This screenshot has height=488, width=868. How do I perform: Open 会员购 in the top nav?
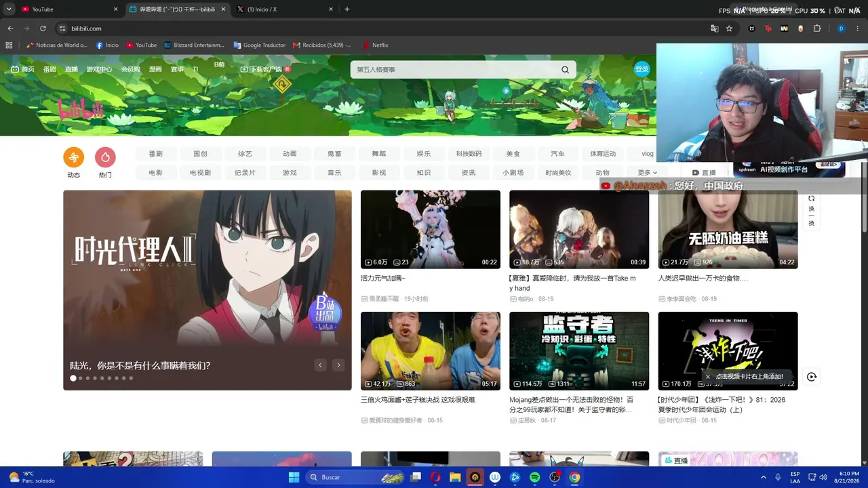pos(130,69)
